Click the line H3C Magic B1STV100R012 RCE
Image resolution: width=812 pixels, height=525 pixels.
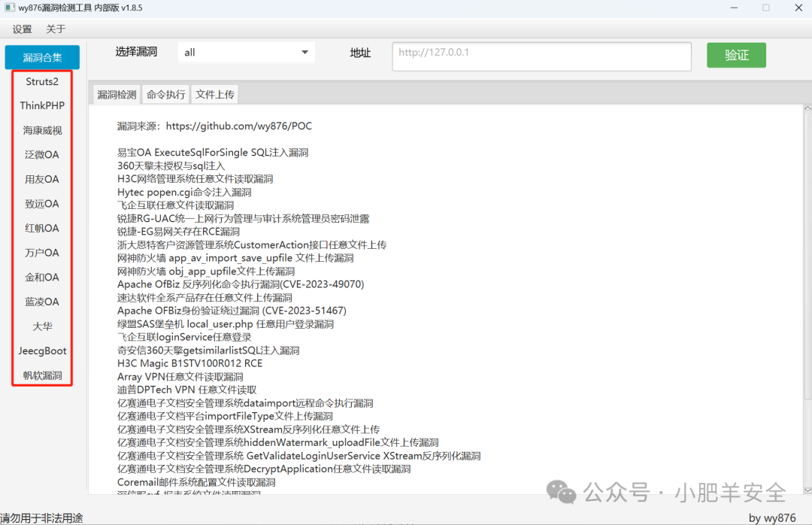point(190,363)
